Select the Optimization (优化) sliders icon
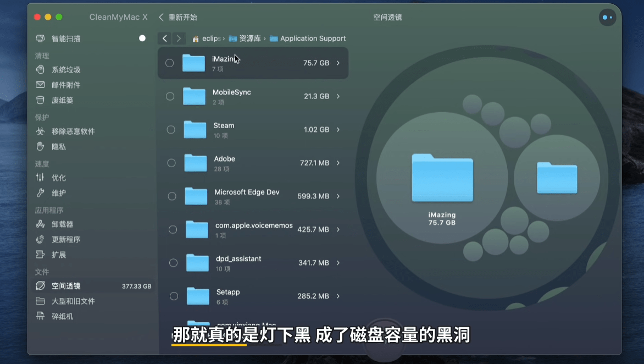Viewport: 644px width, 364px height. click(40, 178)
